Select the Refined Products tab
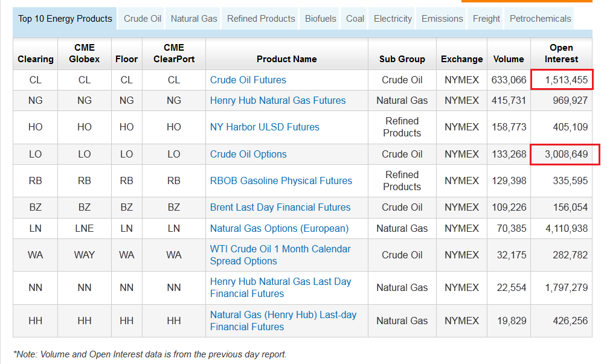The image size is (607, 364). coord(261,19)
